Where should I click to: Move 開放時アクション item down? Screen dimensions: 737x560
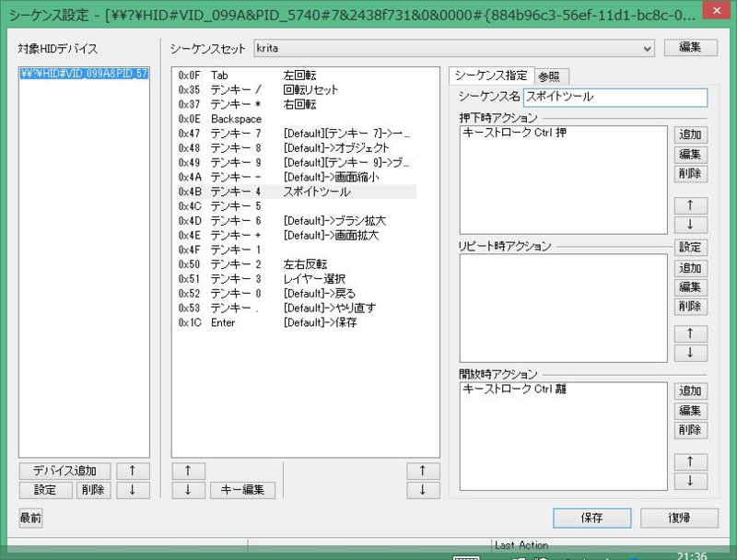click(690, 481)
